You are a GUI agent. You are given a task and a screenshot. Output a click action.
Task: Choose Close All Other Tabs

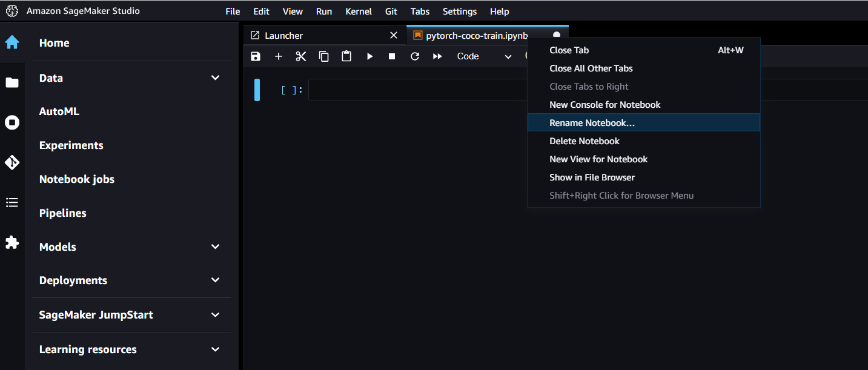pyautogui.click(x=644, y=68)
